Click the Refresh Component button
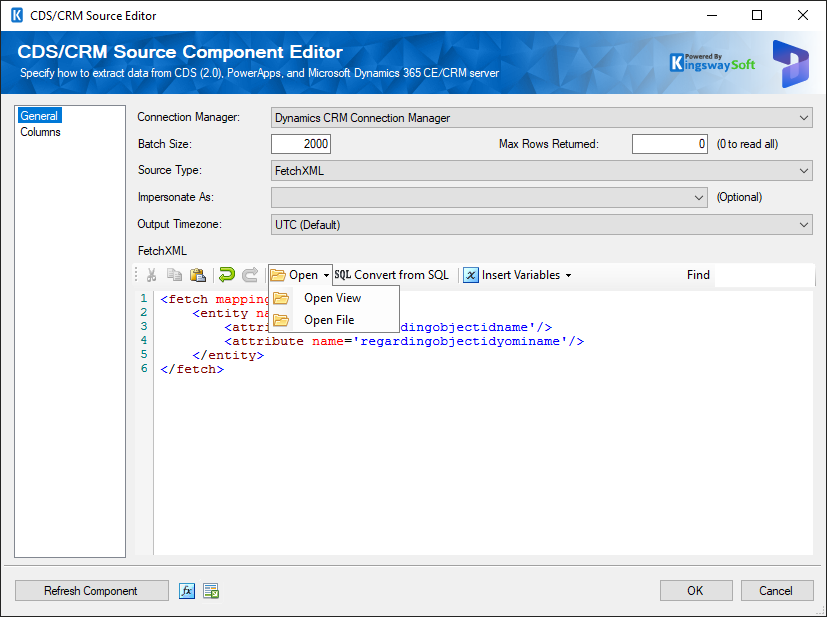827x617 pixels. tap(91, 591)
